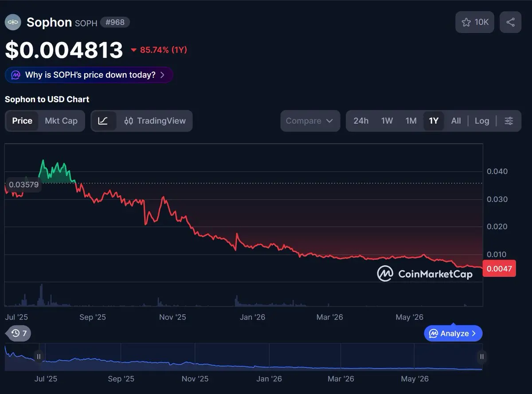Click Jan '26 on main chart axis
Viewport: 532px width, 394px height.
pyautogui.click(x=252, y=317)
